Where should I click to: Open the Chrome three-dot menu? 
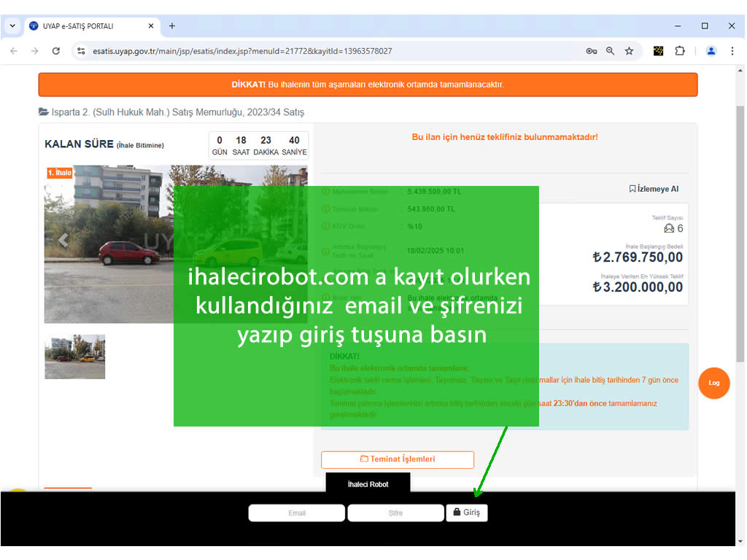732,51
